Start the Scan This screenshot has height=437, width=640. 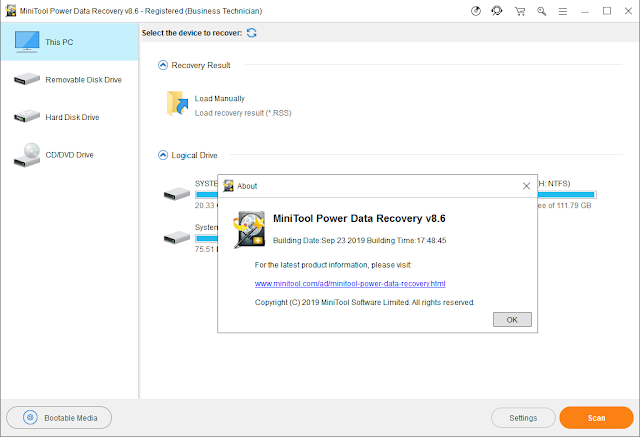click(x=596, y=418)
